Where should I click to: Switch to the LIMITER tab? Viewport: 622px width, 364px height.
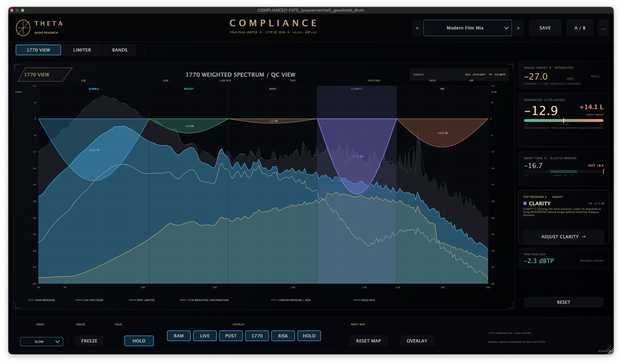[82, 50]
